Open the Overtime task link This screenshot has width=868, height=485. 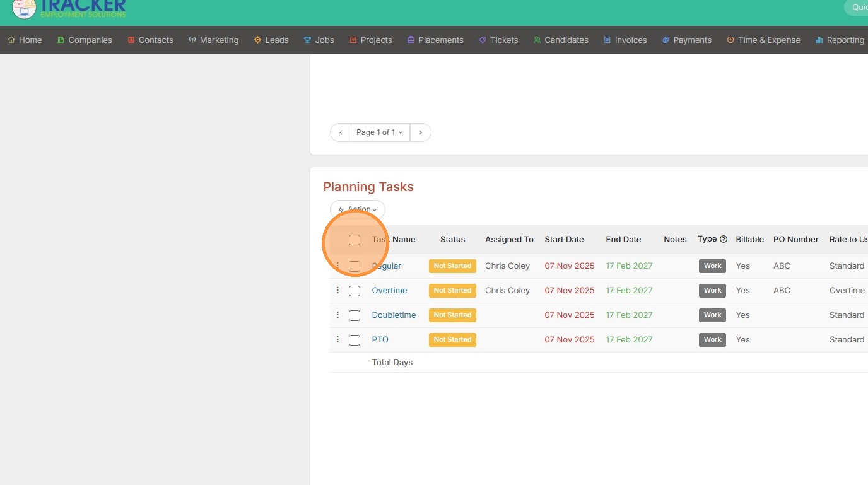click(389, 290)
